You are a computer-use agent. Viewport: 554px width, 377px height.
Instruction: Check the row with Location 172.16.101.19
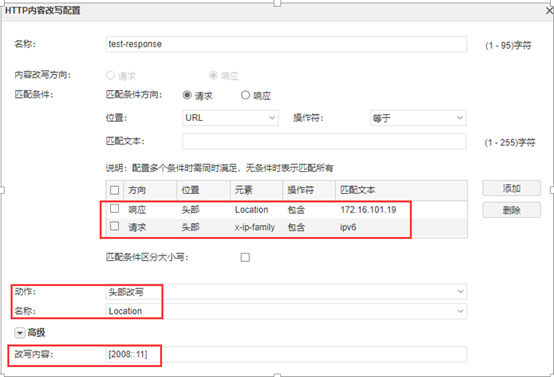tap(114, 208)
